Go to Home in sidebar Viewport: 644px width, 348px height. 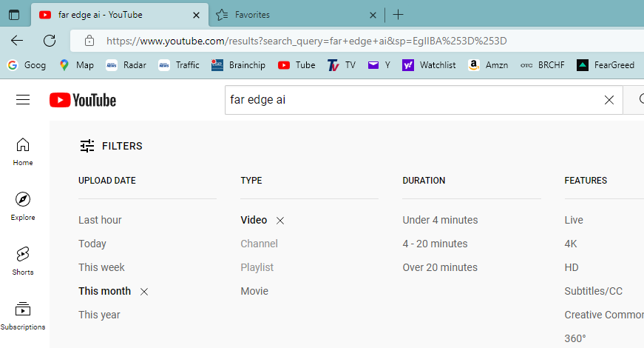[x=23, y=152]
